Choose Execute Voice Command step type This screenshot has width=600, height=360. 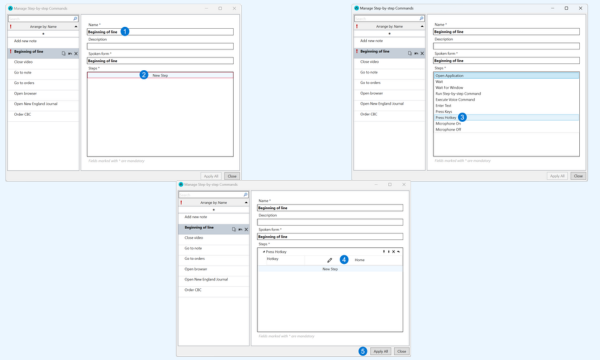[506, 99]
